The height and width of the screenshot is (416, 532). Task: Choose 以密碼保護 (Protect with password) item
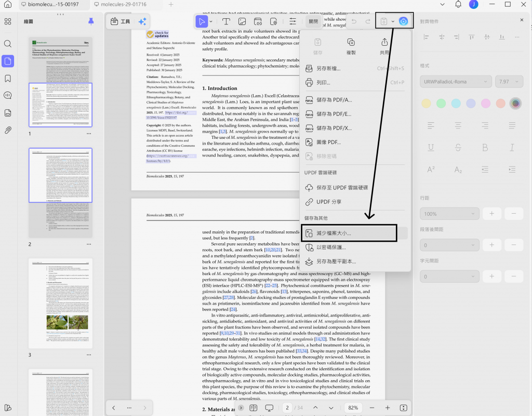(x=355, y=248)
